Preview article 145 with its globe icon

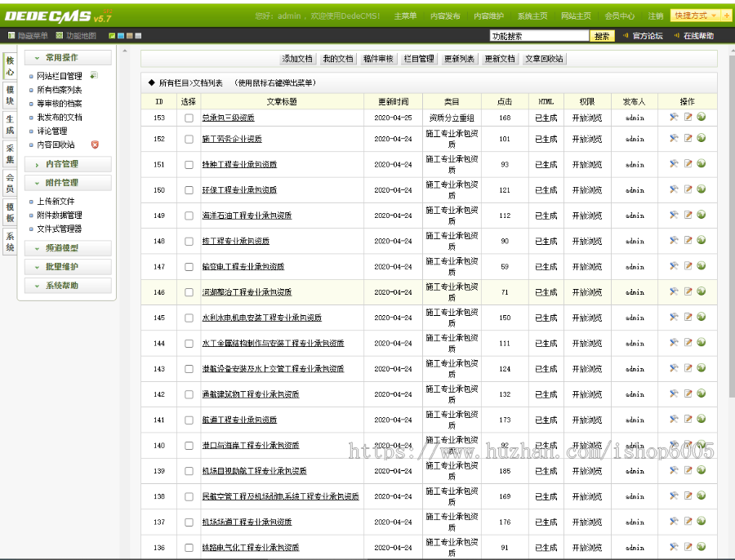(x=702, y=317)
